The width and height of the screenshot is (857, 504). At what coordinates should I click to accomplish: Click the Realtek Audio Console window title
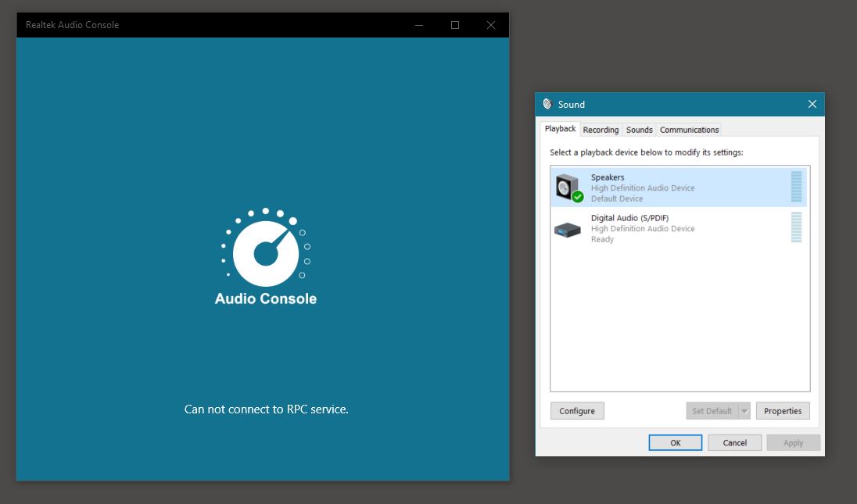pyautogui.click(x=72, y=25)
